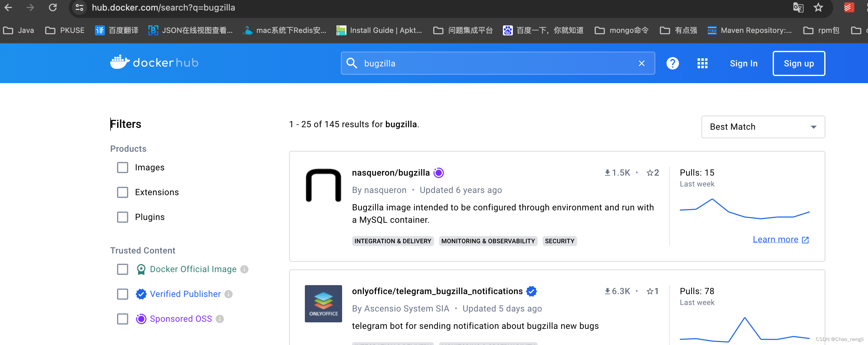Toggle the Plugins product filter checkbox
Viewport: 868px width, 345px height.
pyautogui.click(x=122, y=217)
